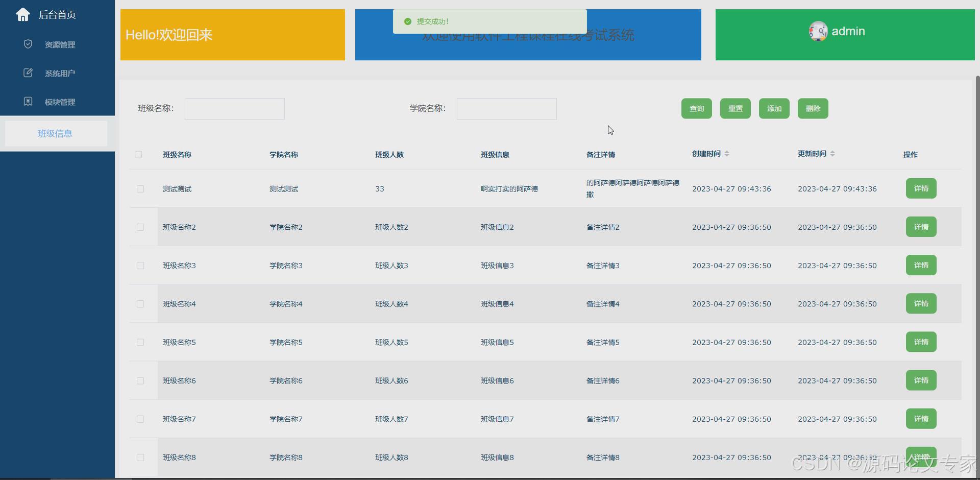Expand the 系统用户 menu

click(x=57, y=73)
